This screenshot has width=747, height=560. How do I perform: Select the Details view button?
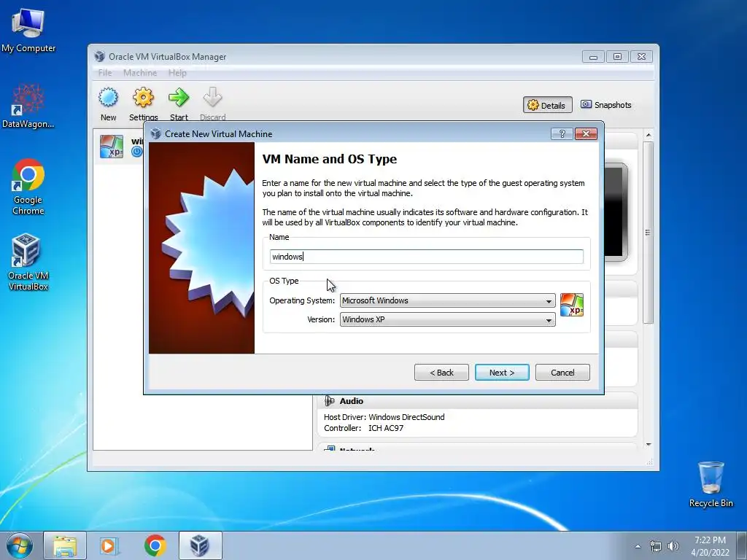547,105
